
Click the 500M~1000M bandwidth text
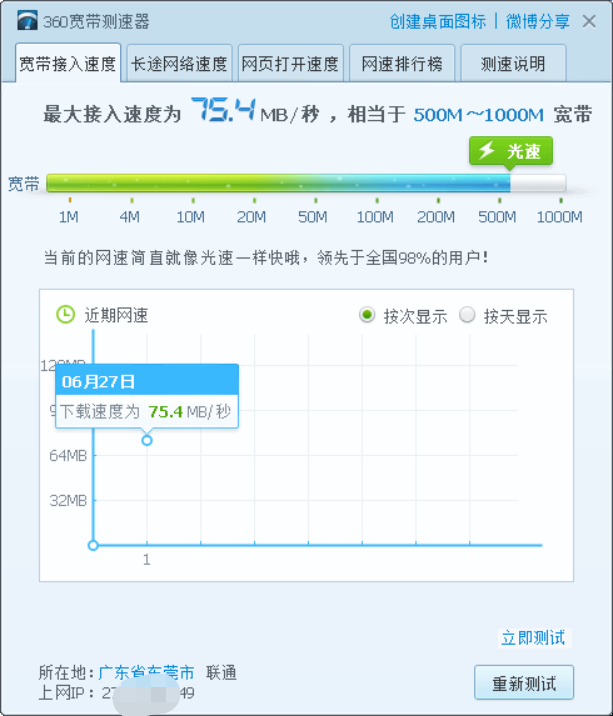[x=478, y=115]
